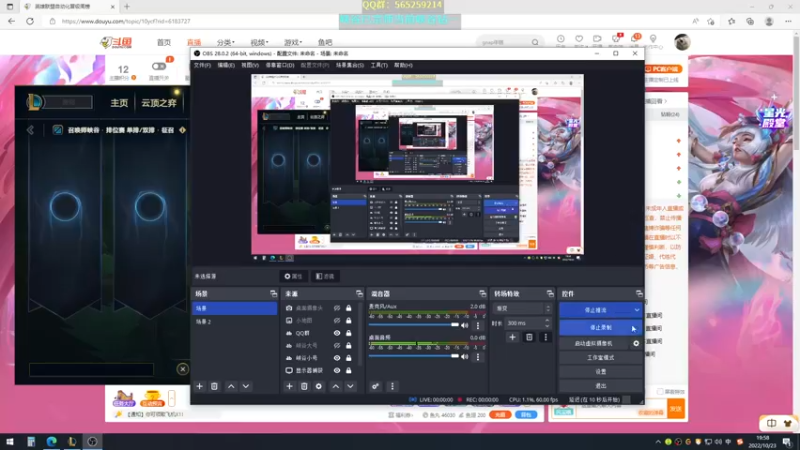Image resolution: width=800 pixels, height=450 pixels.
Task: Click the 停止录制 stop recording button
Action: (600, 328)
